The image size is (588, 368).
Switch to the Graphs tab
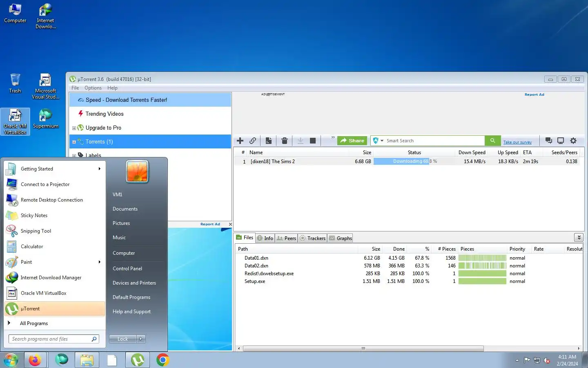coord(341,238)
